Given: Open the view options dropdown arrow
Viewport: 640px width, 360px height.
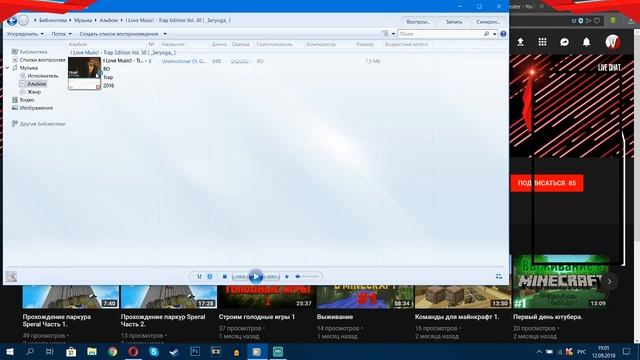Looking at the screenshot, I should [393, 34].
